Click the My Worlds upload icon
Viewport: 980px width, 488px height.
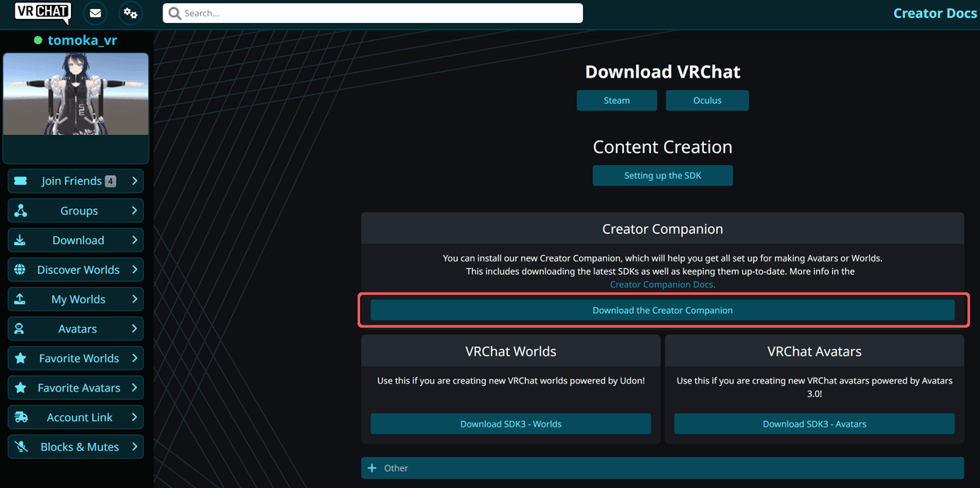(20, 298)
